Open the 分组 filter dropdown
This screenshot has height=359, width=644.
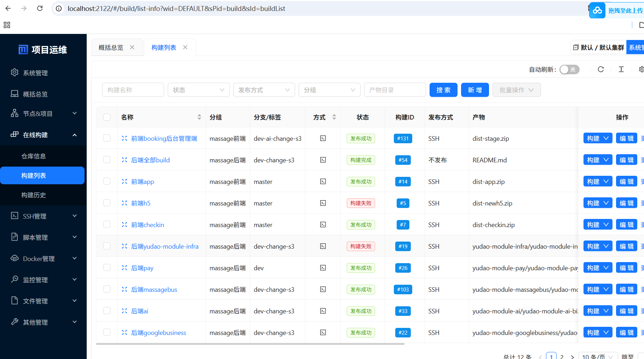pos(329,90)
